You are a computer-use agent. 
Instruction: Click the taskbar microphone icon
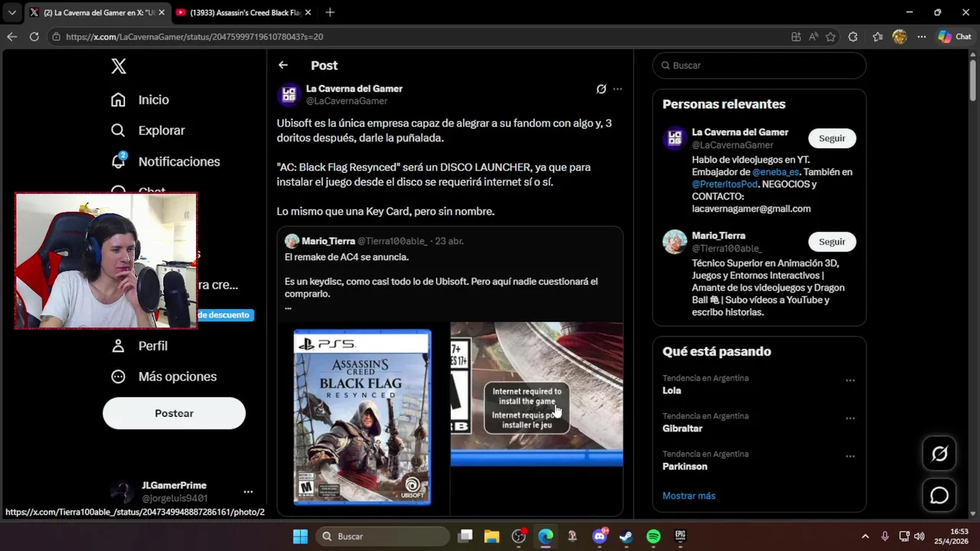885,536
